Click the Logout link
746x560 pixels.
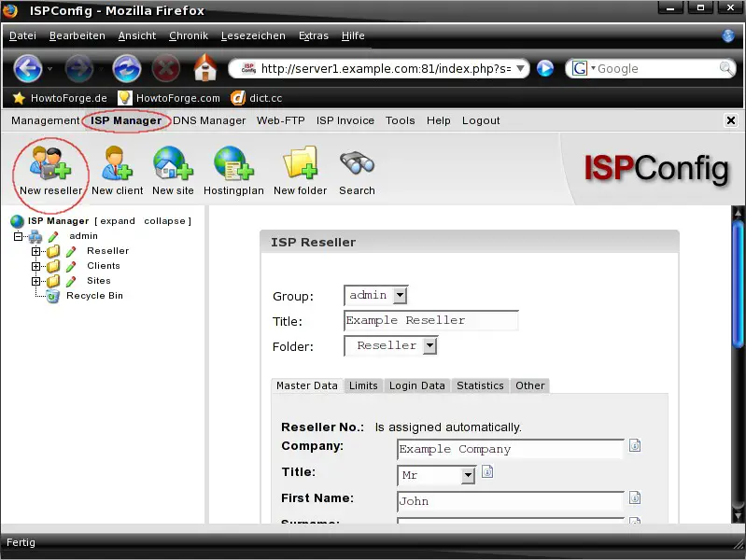tap(481, 120)
